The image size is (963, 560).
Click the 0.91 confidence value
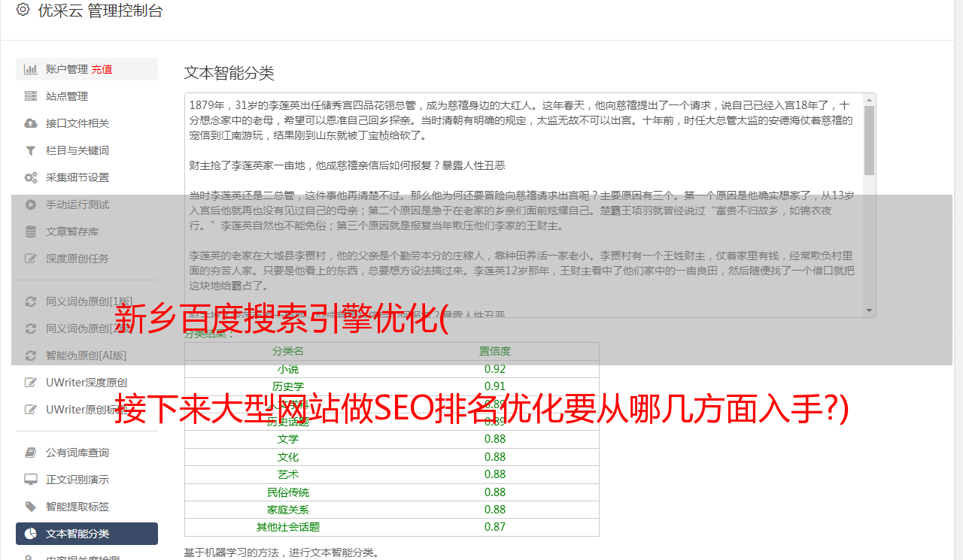point(495,386)
